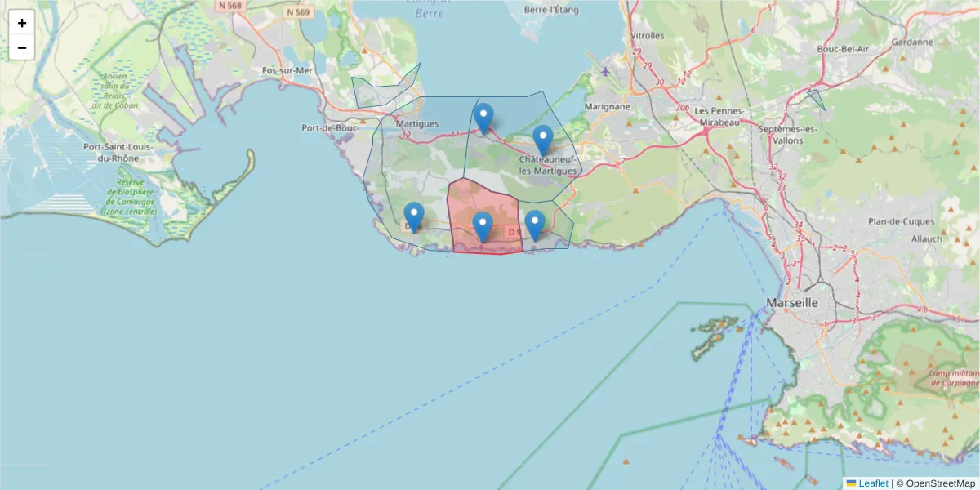The image size is (980, 490).
Task: Click the zoom out minus button
Action: pos(22,47)
